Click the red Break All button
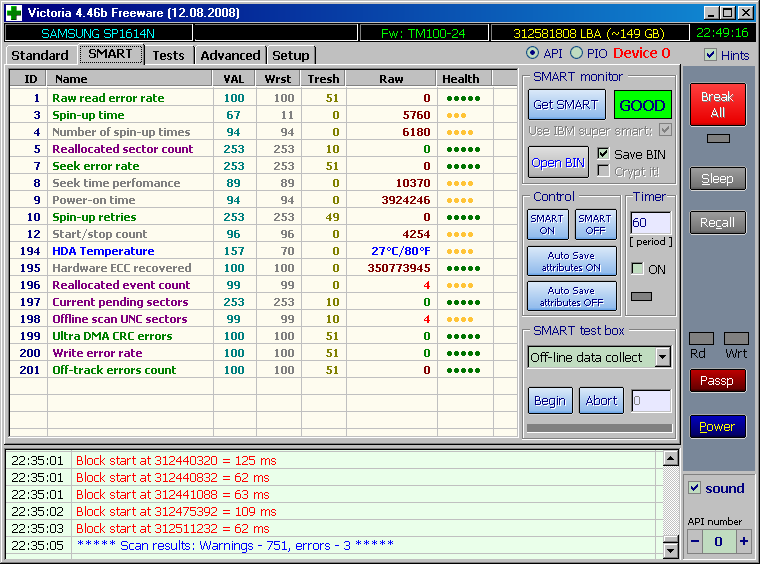This screenshot has height=564, width=760. 717,104
